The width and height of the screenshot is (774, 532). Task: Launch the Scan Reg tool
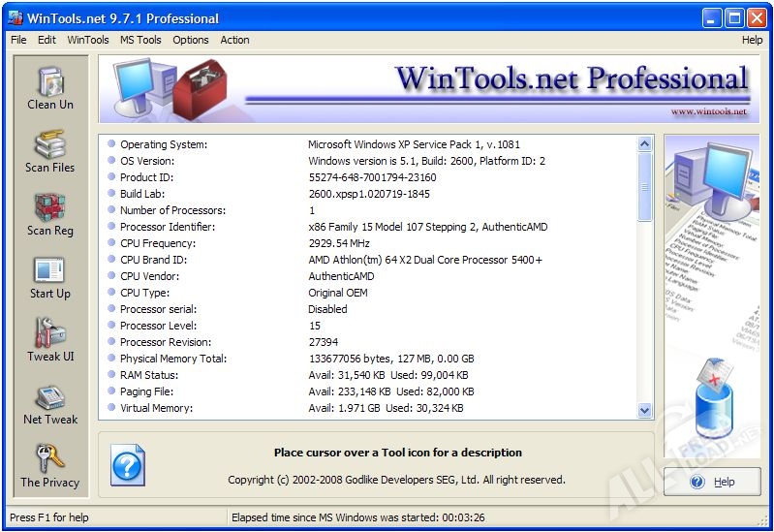pyautogui.click(x=49, y=214)
